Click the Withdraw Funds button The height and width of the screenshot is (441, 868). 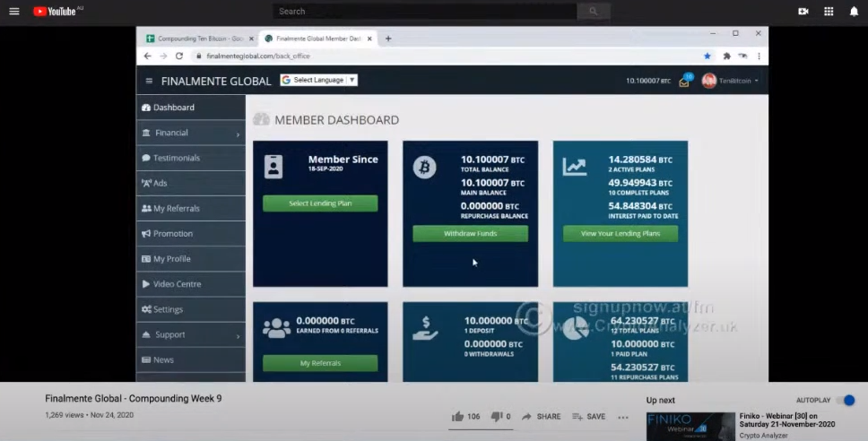click(x=470, y=233)
